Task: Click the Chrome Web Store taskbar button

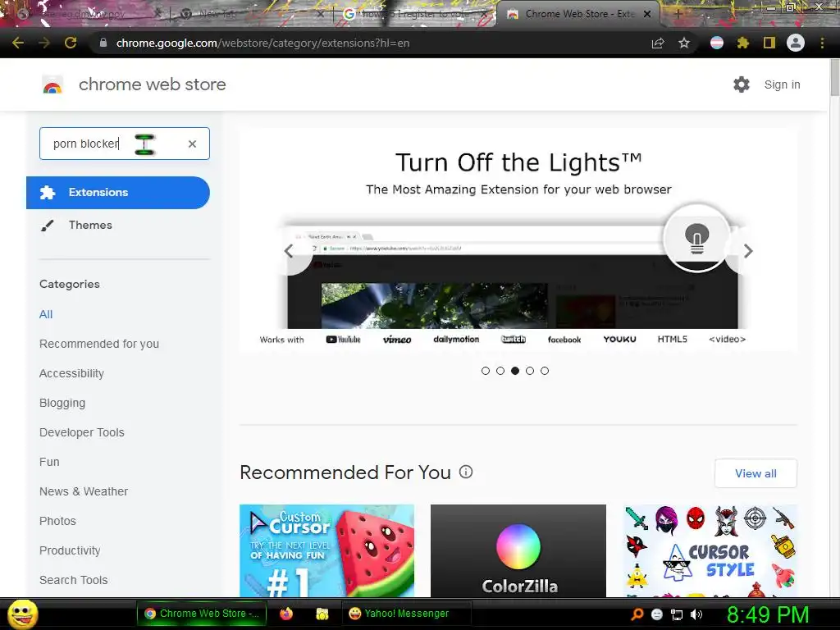Action: point(202,614)
